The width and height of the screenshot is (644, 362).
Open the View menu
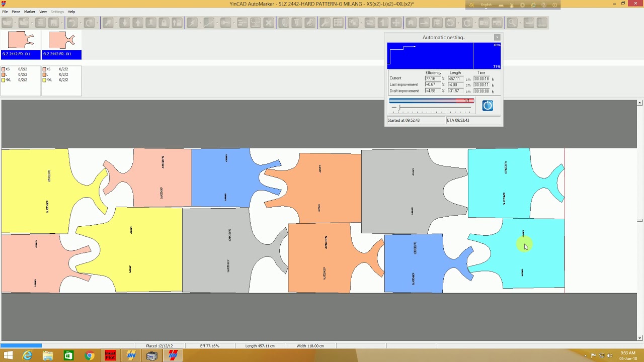(x=43, y=12)
